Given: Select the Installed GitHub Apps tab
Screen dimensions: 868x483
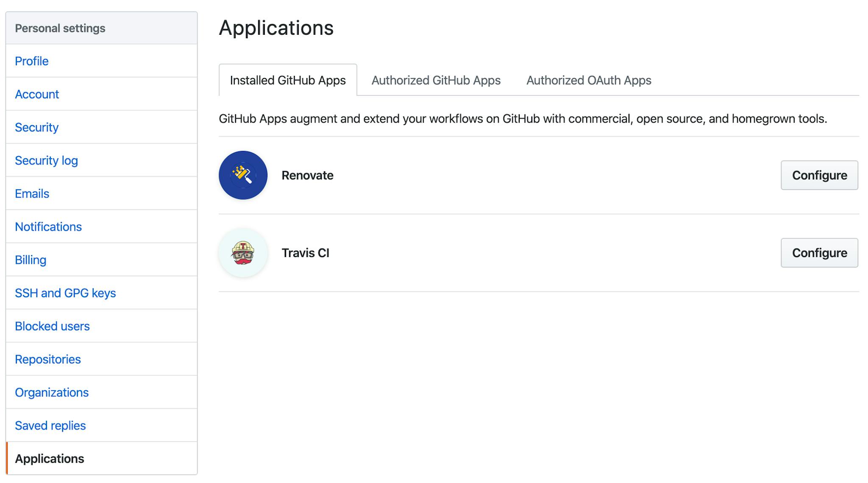Looking at the screenshot, I should point(288,80).
